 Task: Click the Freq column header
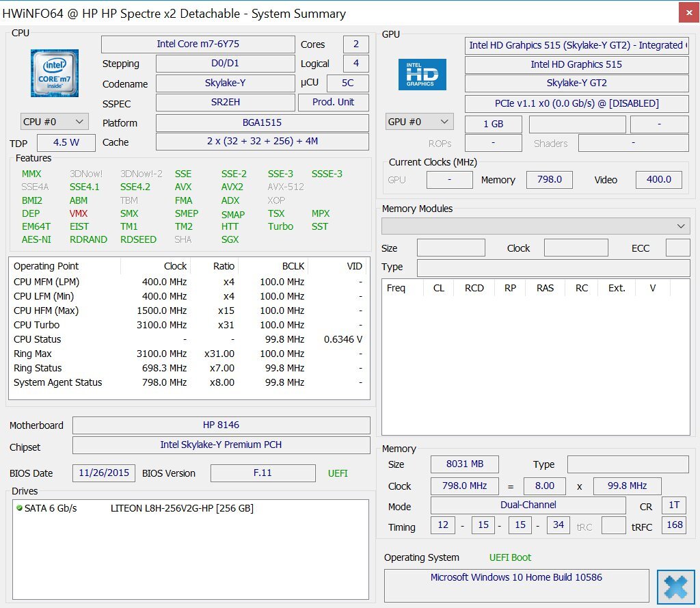click(x=396, y=288)
